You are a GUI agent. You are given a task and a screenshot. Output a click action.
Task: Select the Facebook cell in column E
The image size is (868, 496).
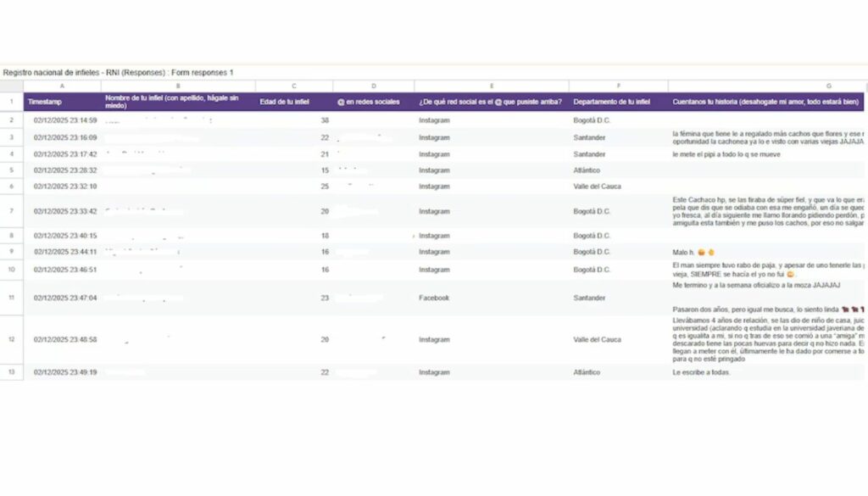(436, 298)
